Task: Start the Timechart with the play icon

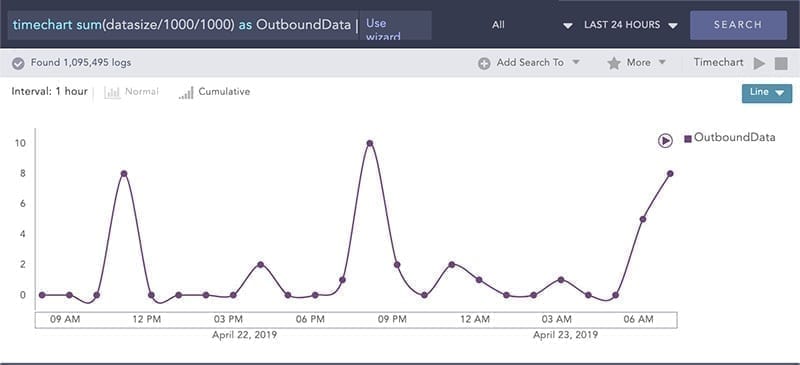Action: pyautogui.click(x=760, y=63)
